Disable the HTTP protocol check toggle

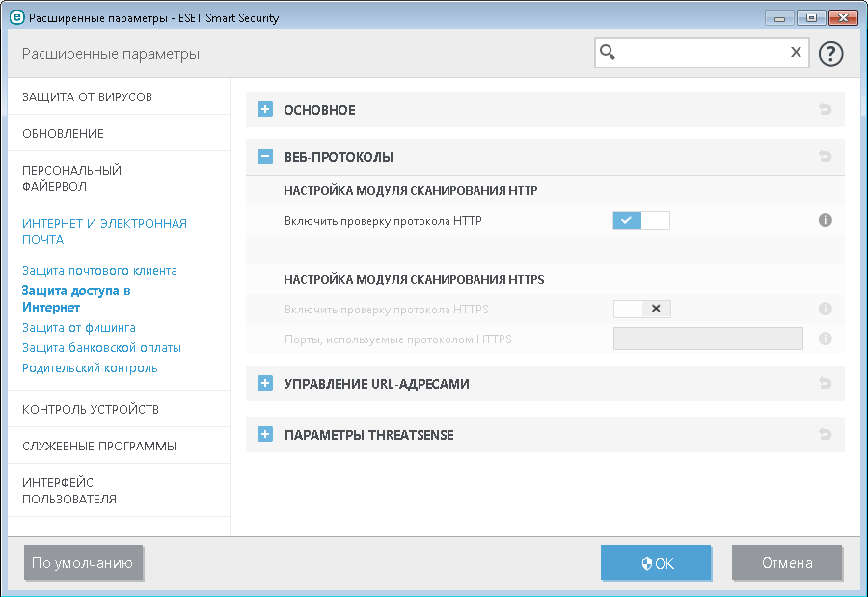(x=641, y=221)
